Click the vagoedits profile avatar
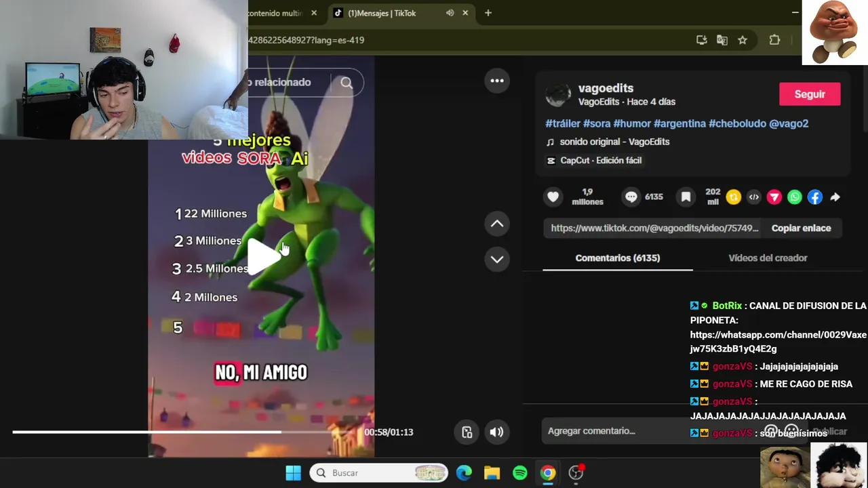The width and height of the screenshot is (868, 488). [x=558, y=95]
